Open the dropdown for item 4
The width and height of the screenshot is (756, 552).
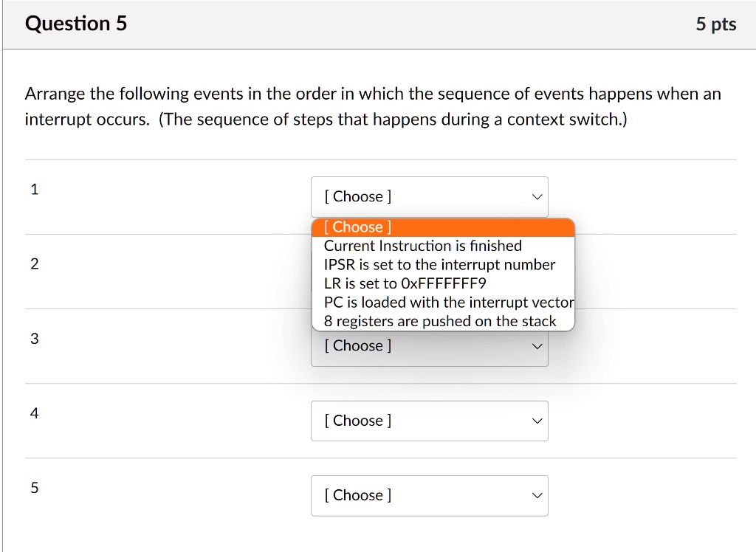coord(430,421)
